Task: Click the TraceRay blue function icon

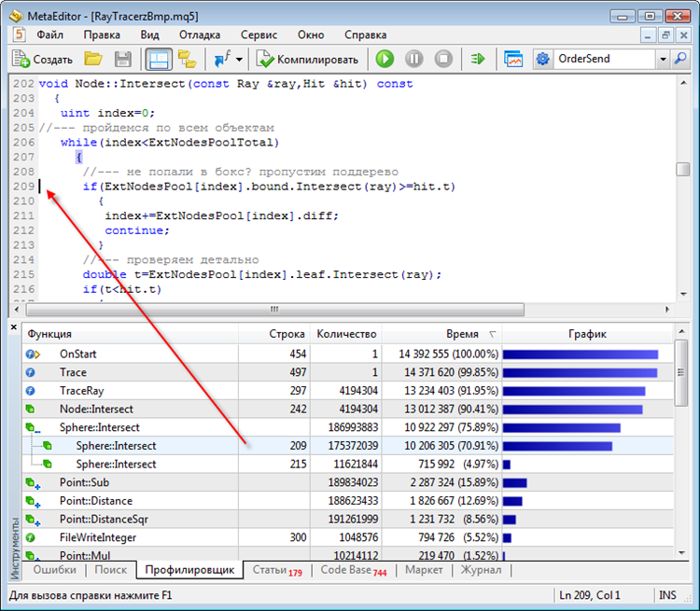Action: point(30,391)
